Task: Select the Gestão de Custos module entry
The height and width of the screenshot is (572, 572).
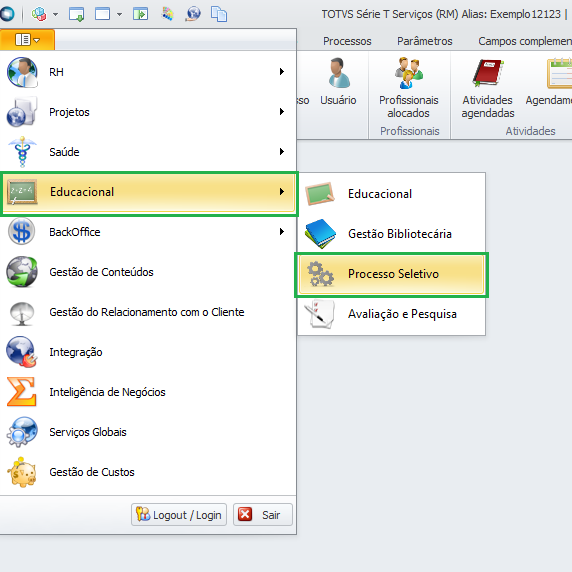Action: [148, 472]
